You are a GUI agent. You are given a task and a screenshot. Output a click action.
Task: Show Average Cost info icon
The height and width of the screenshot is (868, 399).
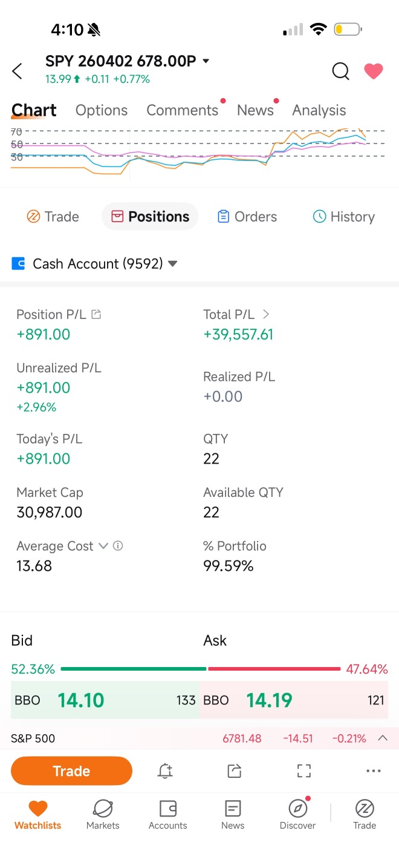tap(118, 546)
